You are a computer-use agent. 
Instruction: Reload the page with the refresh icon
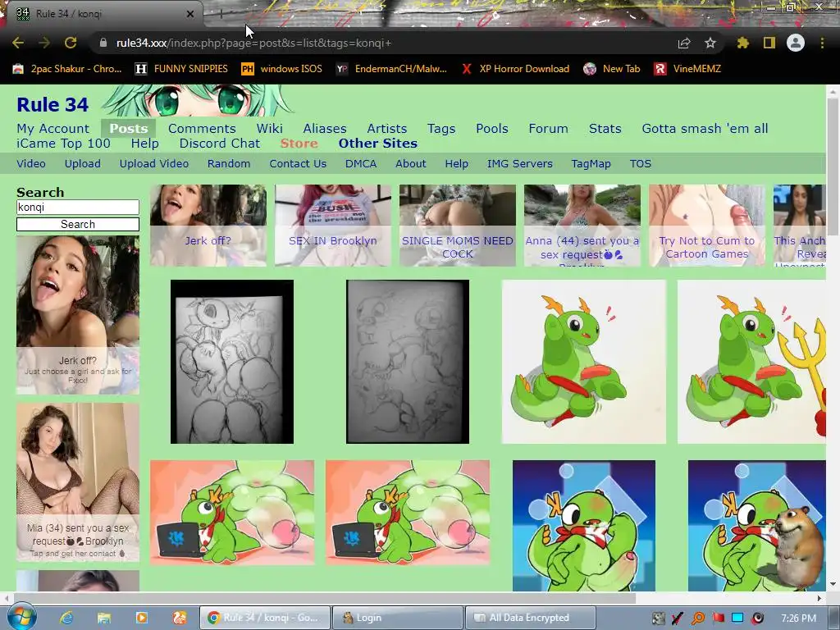[x=71, y=43]
